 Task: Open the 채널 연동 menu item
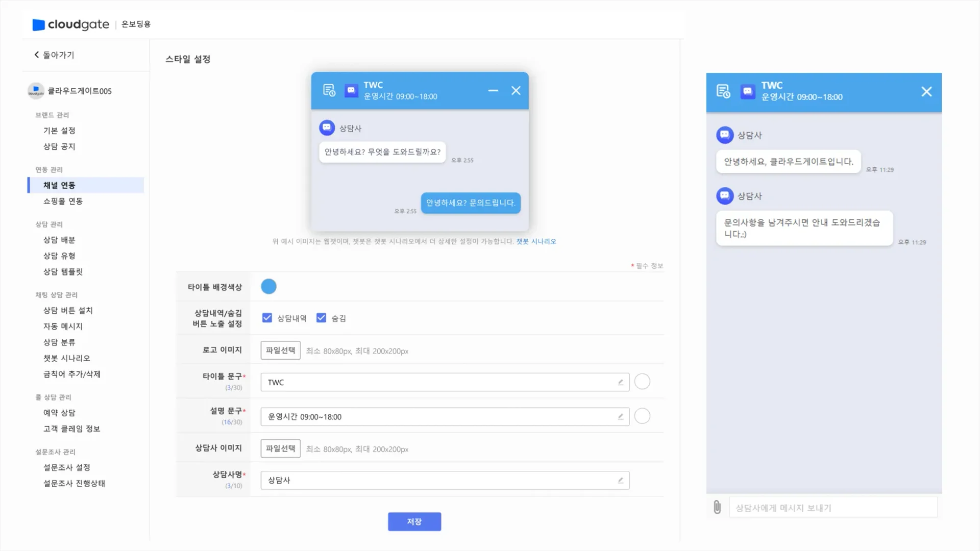coord(59,185)
